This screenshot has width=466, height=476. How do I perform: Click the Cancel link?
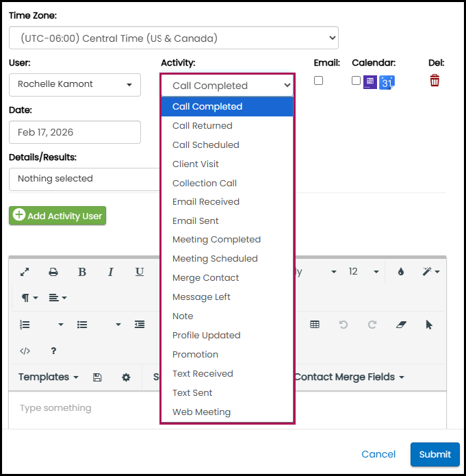[x=378, y=454]
